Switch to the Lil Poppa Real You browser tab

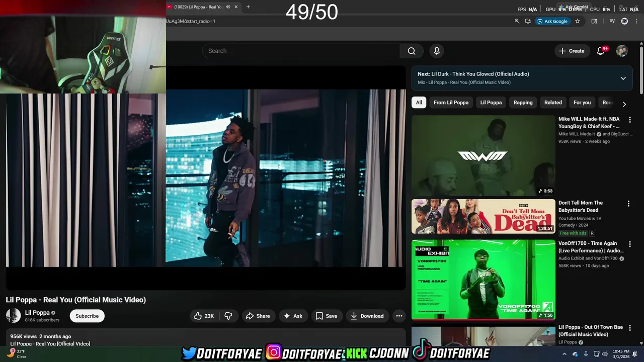click(x=198, y=7)
